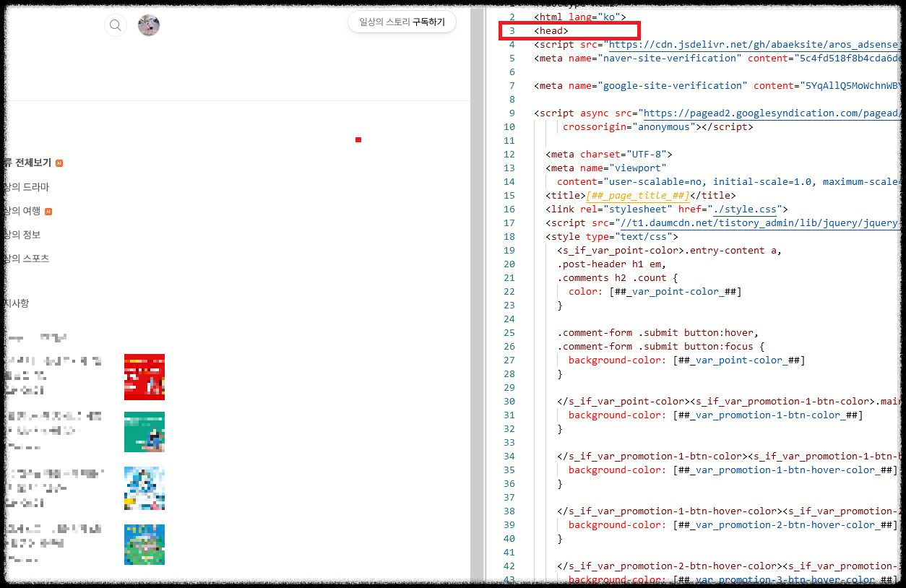Click the [##_page_title_##] title line
This screenshot has width=906, height=588.
(x=641, y=196)
